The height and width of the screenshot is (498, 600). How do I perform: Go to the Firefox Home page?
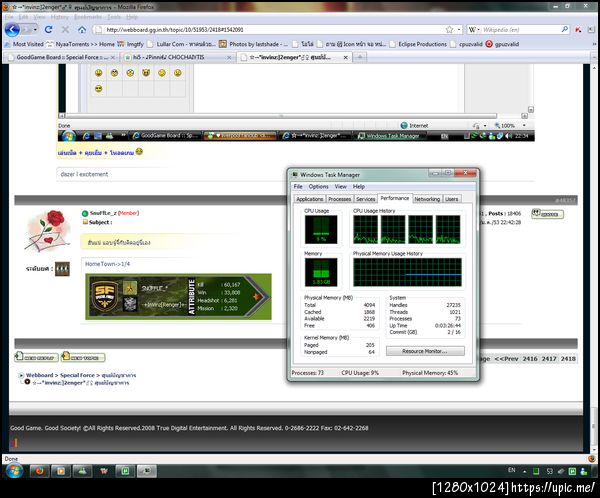click(x=82, y=29)
